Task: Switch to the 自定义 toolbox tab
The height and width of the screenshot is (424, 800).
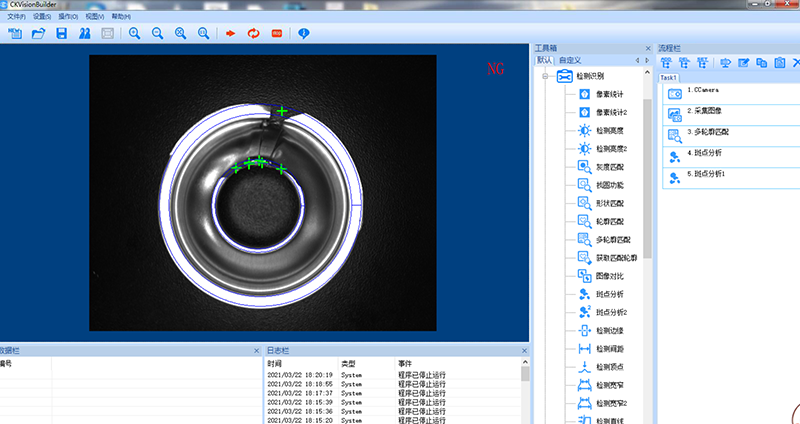Action: pos(569,60)
